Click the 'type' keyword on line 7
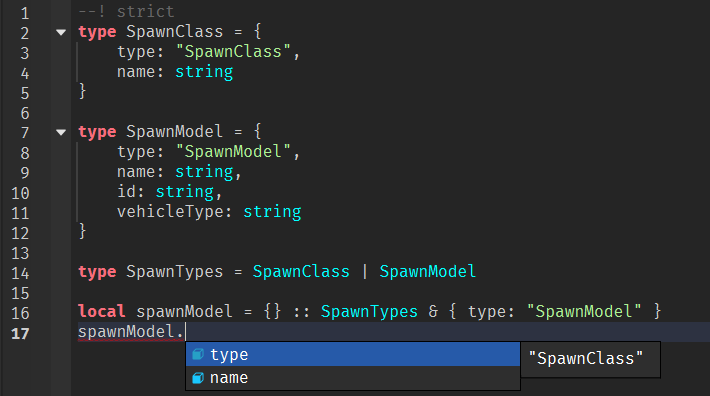The image size is (710, 396). [x=97, y=132]
